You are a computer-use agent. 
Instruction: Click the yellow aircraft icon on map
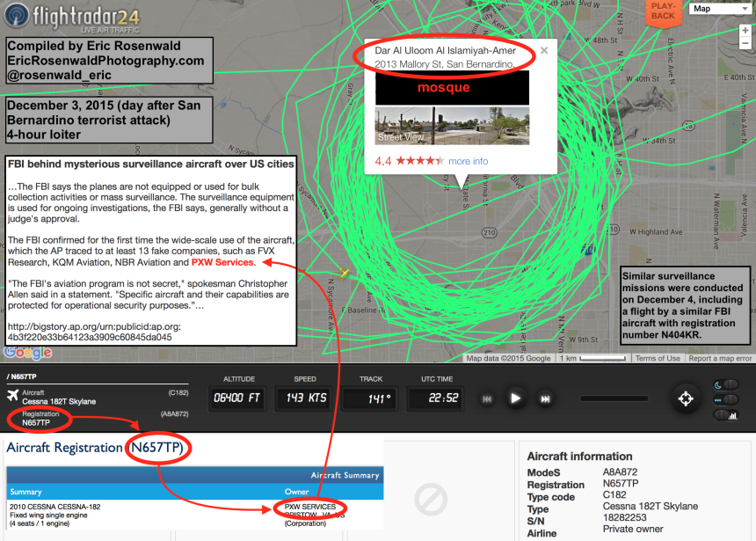[x=345, y=274]
